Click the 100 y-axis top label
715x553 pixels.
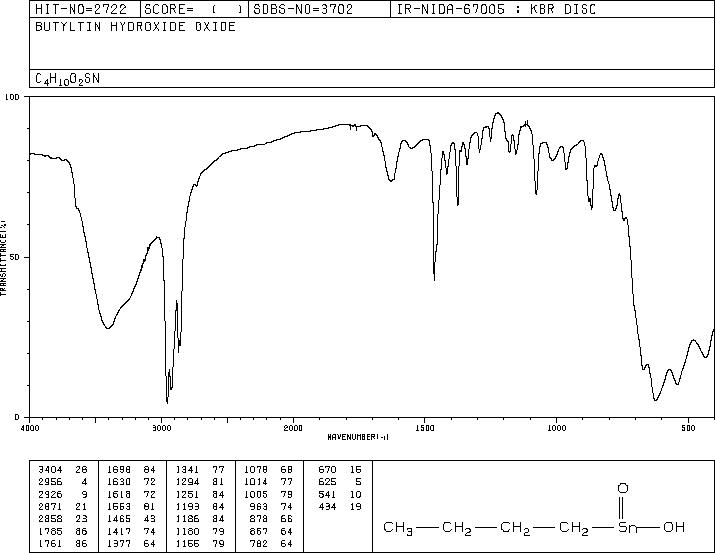pos(13,97)
